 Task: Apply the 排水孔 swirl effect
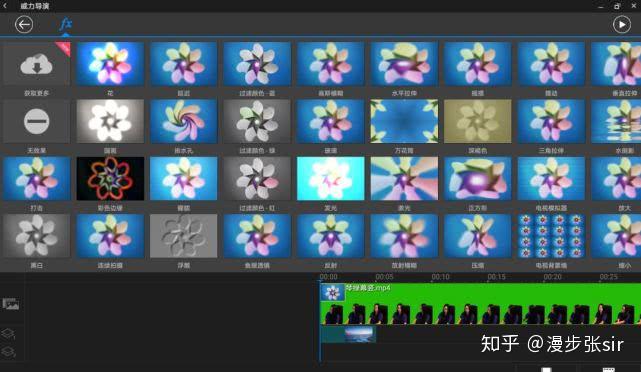tap(184, 121)
